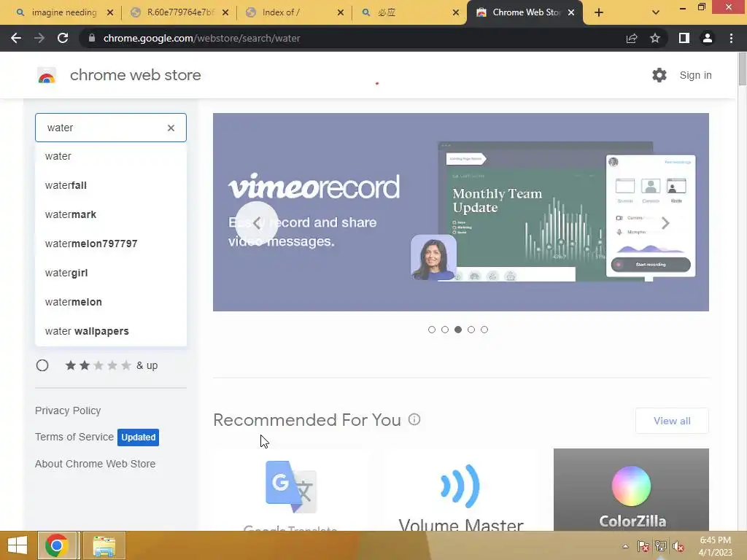Image resolution: width=747 pixels, height=560 pixels.
Task: Choose the 'watergirl' suggestion
Action: 111,273
